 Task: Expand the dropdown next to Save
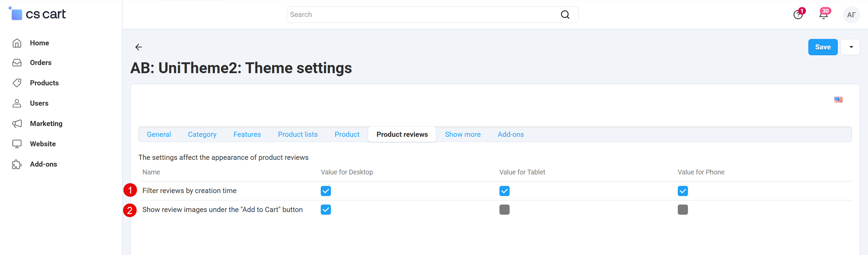pos(850,47)
